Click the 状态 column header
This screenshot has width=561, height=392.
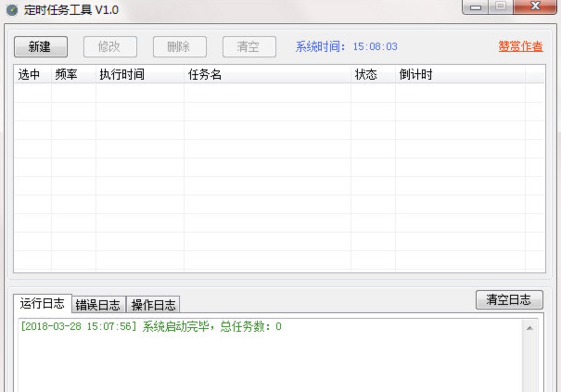click(373, 75)
